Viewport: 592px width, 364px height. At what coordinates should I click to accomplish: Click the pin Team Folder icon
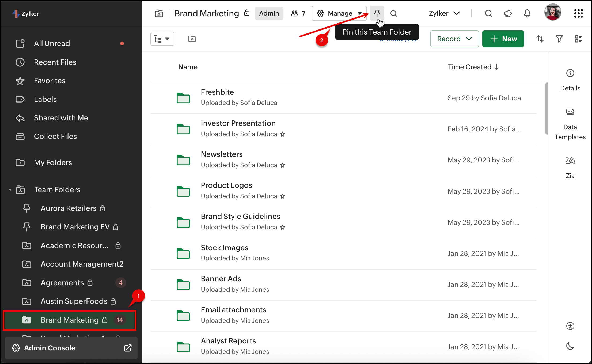(377, 13)
